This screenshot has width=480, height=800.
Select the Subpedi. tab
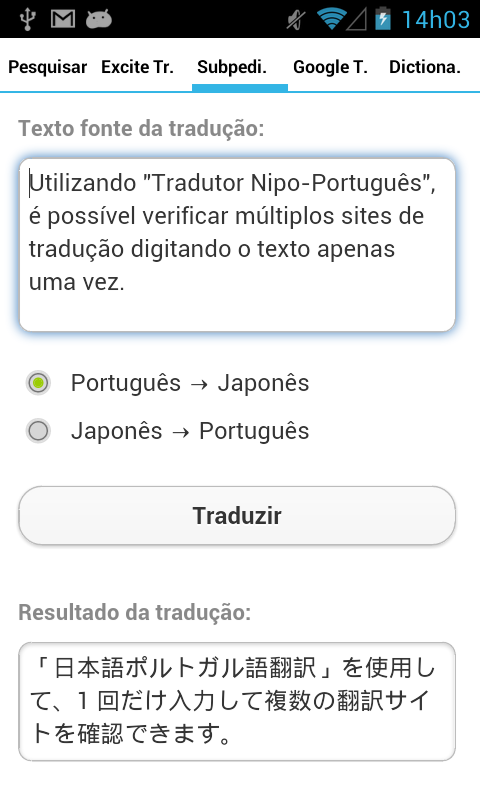[232, 67]
